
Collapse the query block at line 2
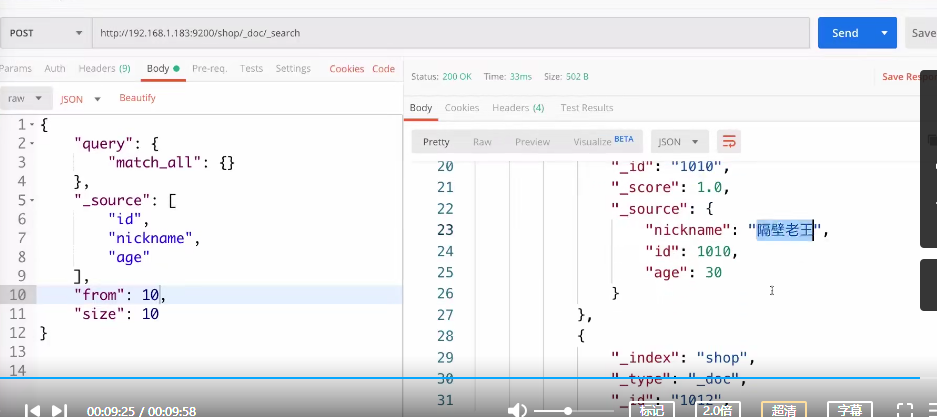tap(32, 144)
